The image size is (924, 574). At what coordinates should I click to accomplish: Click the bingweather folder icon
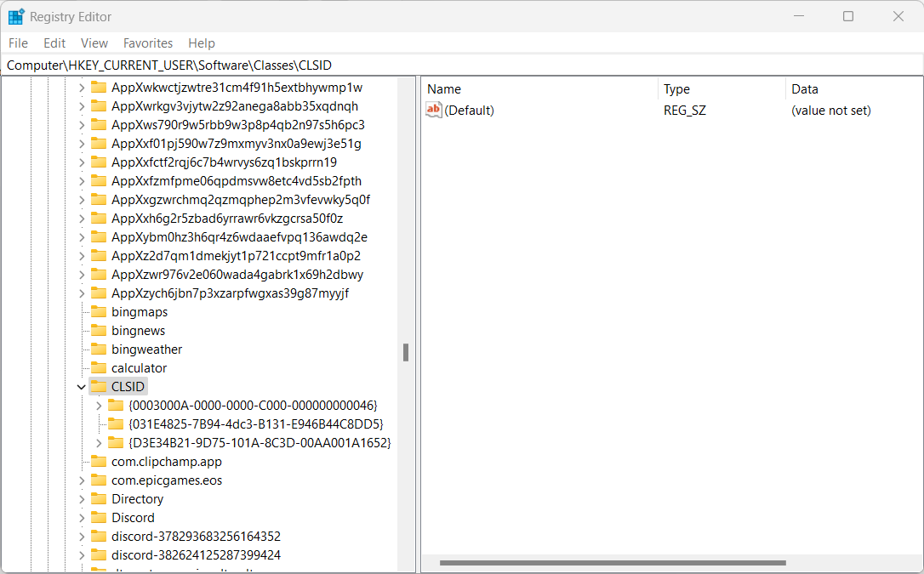(99, 350)
